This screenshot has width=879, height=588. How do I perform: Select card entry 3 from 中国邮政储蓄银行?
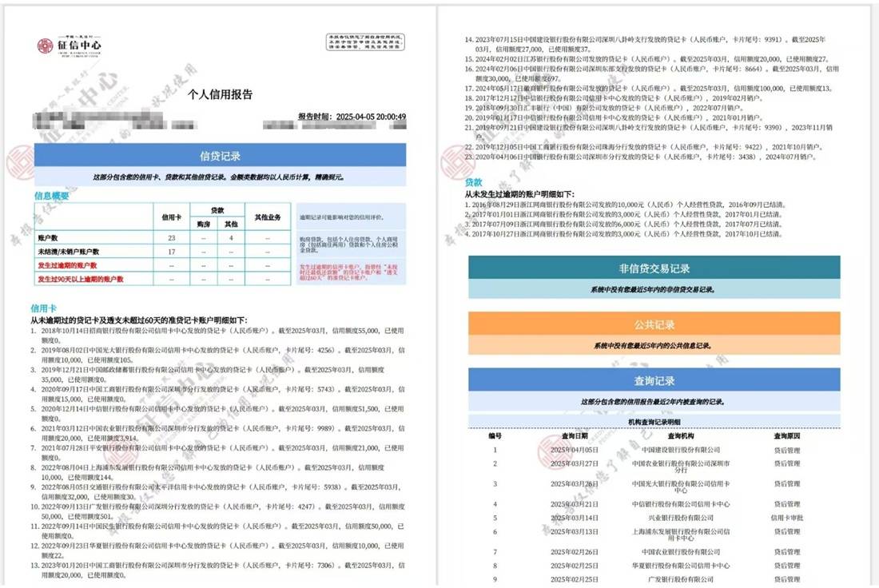click(208, 375)
